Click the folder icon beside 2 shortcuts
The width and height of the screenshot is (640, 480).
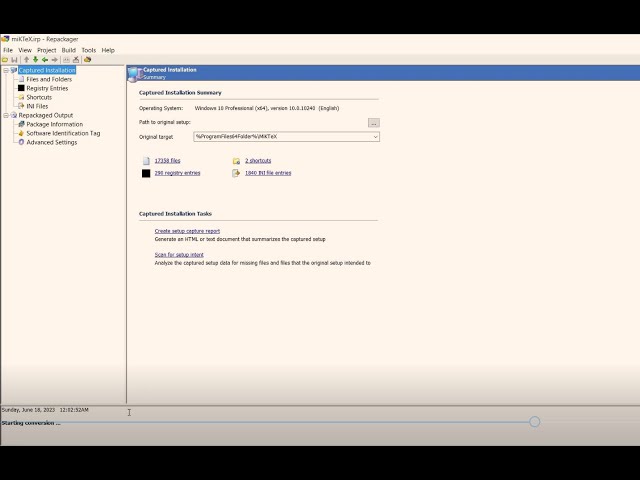pos(236,161)
